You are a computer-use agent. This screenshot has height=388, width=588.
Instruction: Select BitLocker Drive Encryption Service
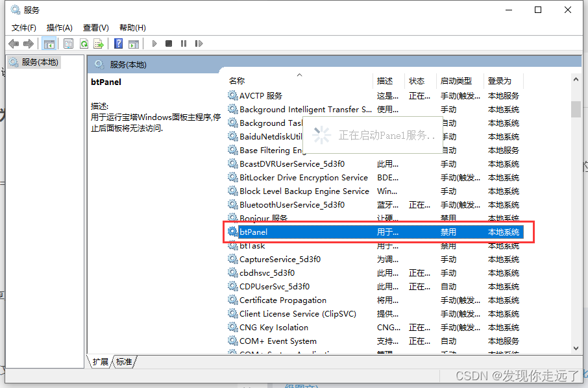[x=375, y=178]
